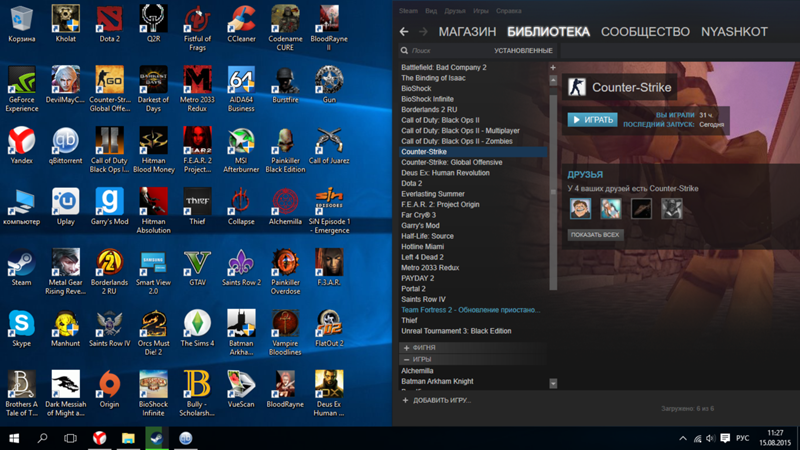This screenshot has width=800, height=450.
Task: Click ПОКАЗАТЬ ВСЕХ friends button
Action: point(595,235)
